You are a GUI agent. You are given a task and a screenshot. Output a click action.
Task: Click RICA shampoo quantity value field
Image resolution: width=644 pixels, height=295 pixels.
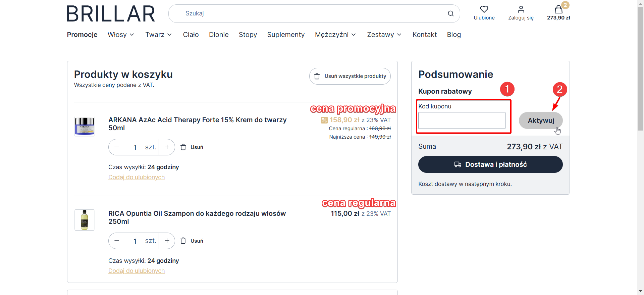tap(135, 241)
